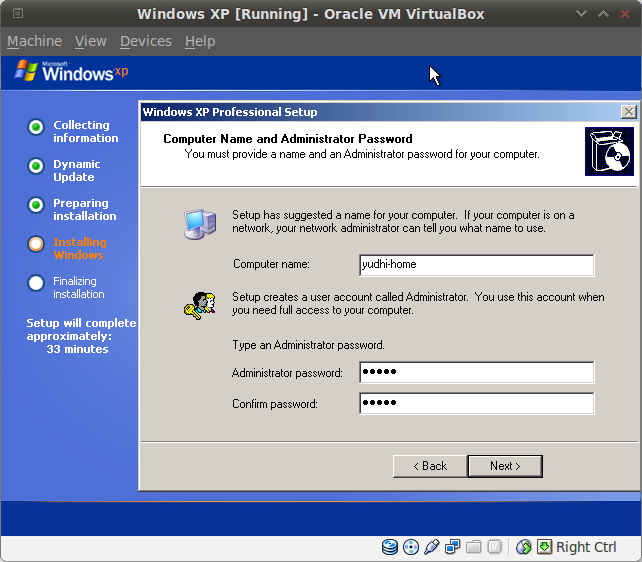Image resolution: width=642 pixels, height=562 pixels.
Task: Click the virtualization chip status icon
Action: (495, 547)
